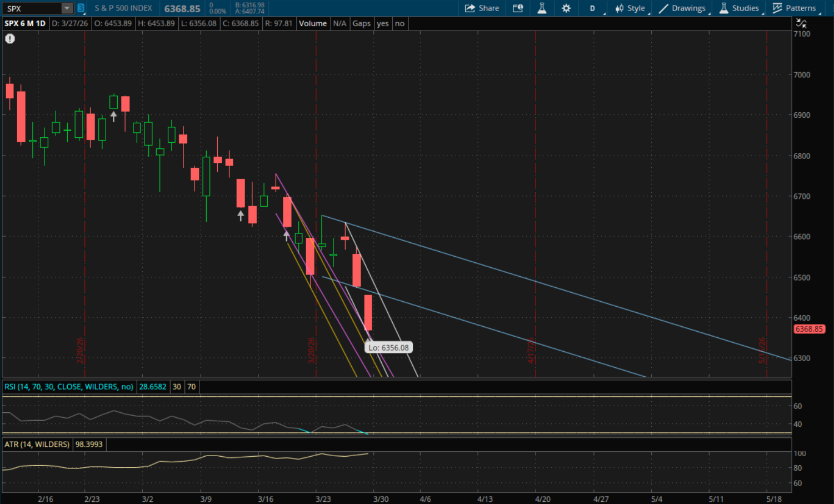Click the RSI study label
Screen dimensions: 834x504
point(69,387)
